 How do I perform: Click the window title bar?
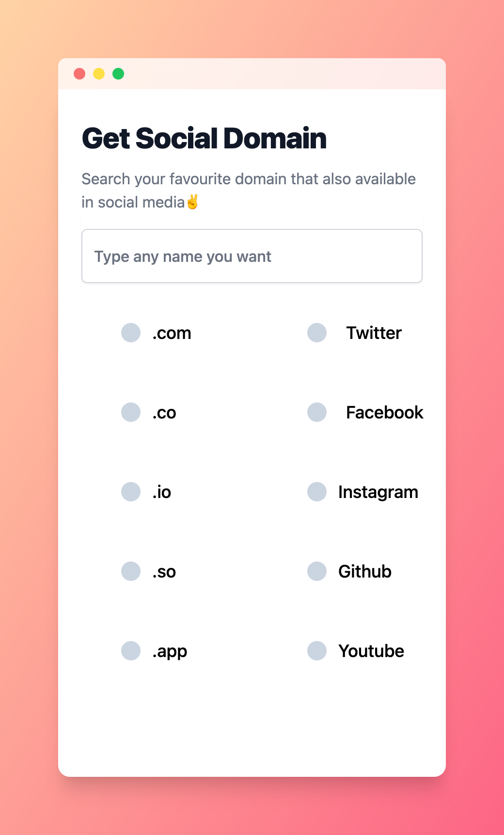coord(252,74)
